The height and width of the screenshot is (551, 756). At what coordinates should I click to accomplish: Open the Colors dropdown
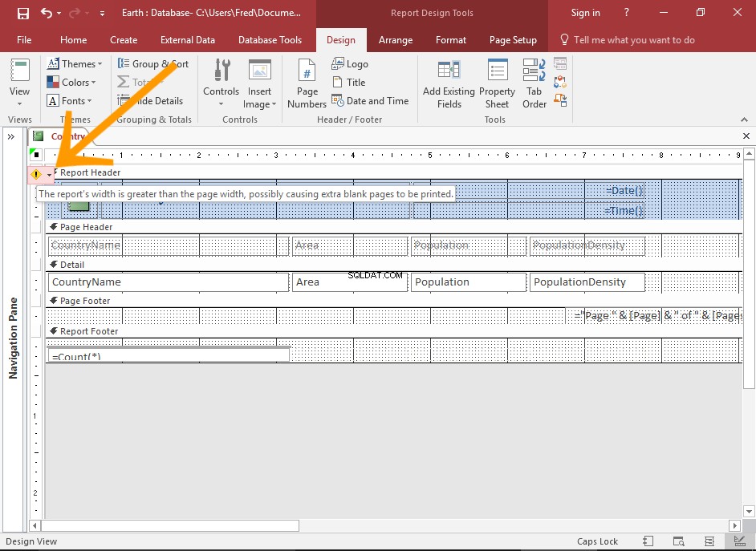coord(71,83)
